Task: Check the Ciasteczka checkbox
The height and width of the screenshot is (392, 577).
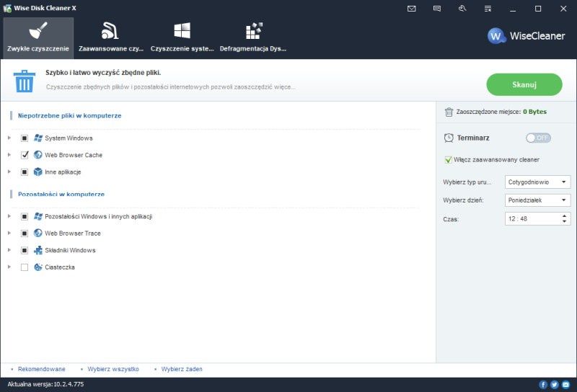Action: tap(25, 267)
